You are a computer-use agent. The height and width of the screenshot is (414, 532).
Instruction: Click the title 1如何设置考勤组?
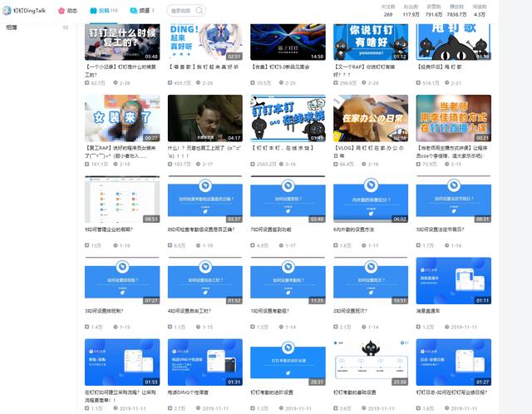click(x=269, y=311)
